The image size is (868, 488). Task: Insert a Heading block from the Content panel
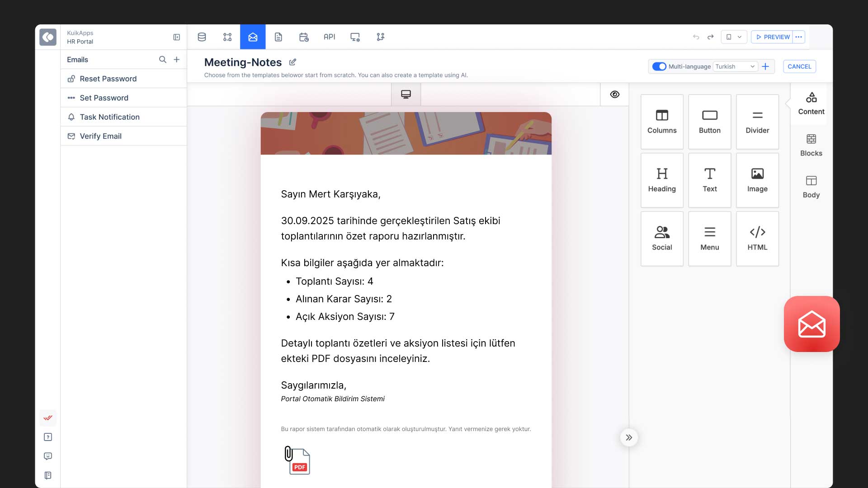pyautogui.click(x=661, y=180)
